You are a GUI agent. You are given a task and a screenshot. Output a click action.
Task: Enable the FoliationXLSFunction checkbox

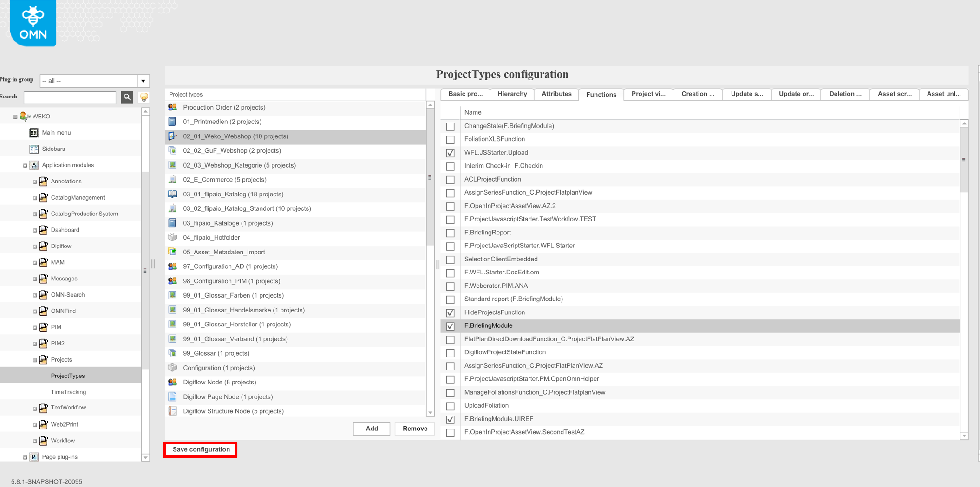(451, 139)
